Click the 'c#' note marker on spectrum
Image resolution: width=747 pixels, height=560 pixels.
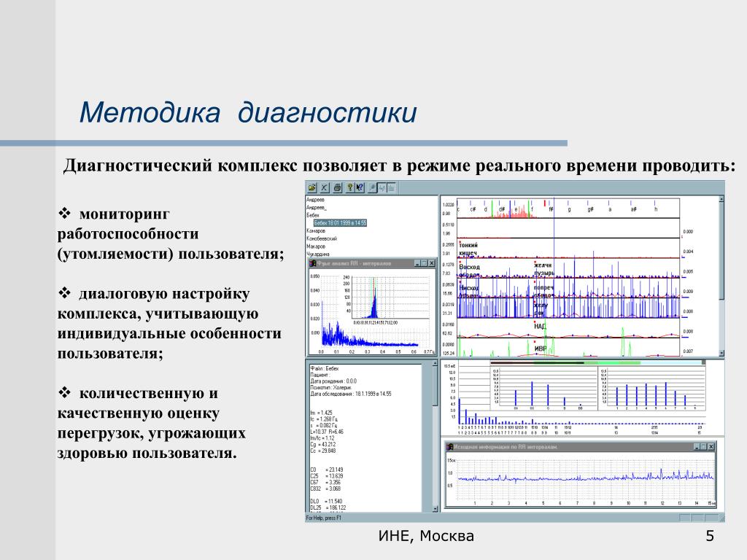473,209
